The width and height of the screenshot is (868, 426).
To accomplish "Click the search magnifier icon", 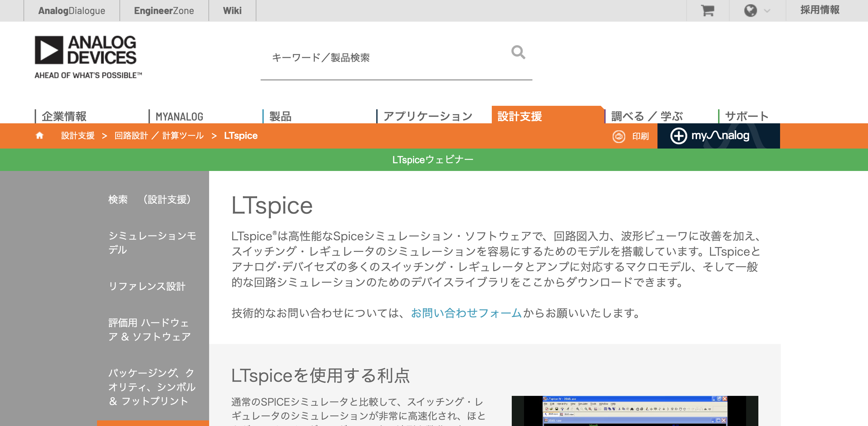I will [518, 52].
